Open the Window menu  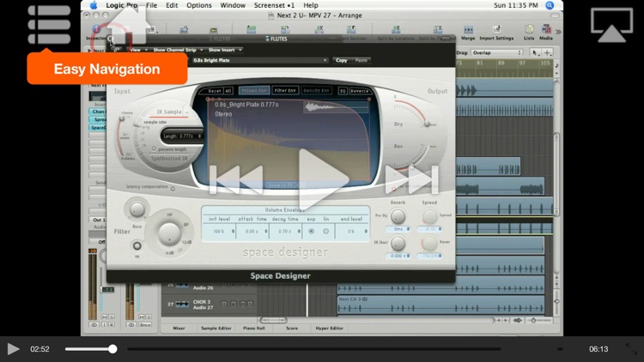tap(233, 5)
